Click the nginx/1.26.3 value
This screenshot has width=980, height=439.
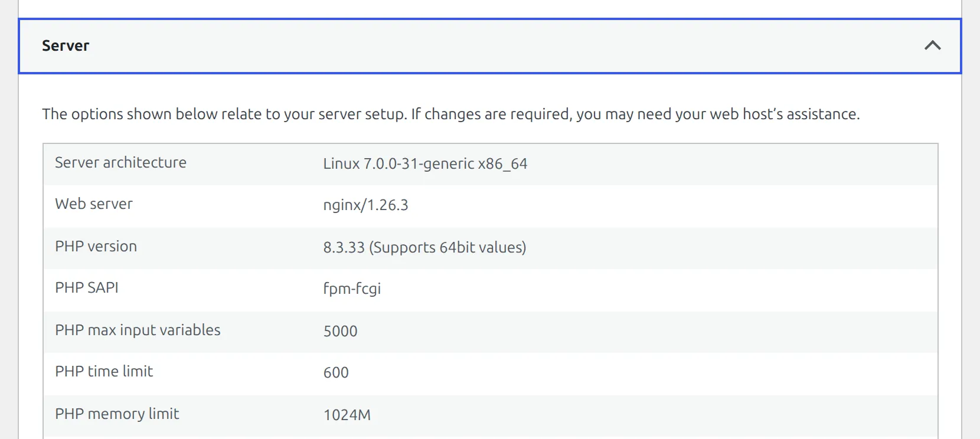(x=365, y=205)
